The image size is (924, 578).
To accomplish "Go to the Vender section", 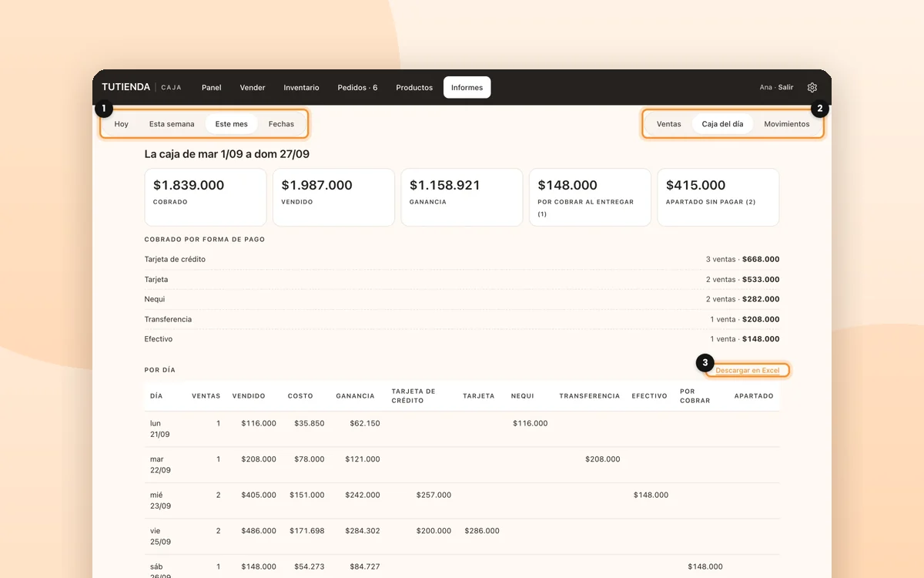I will [x=253, y=88].
